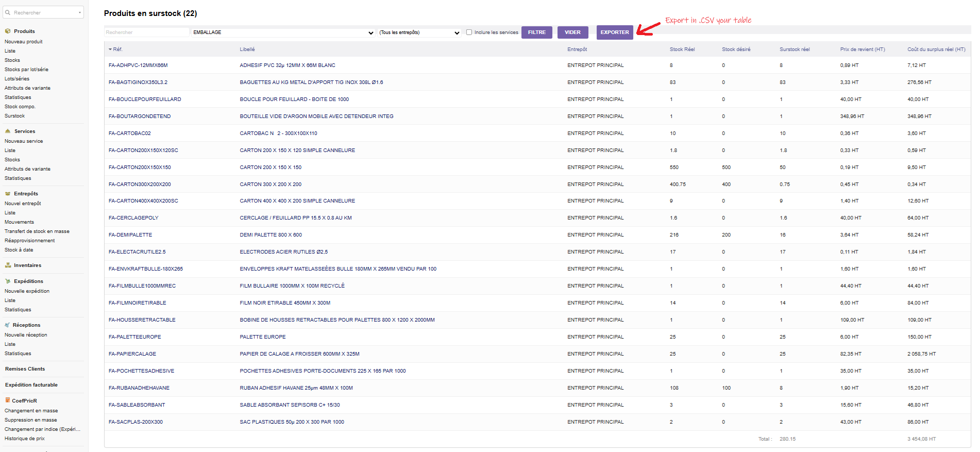
Task: Sort by the Surstock réel column header
Action: pos(795,49)
